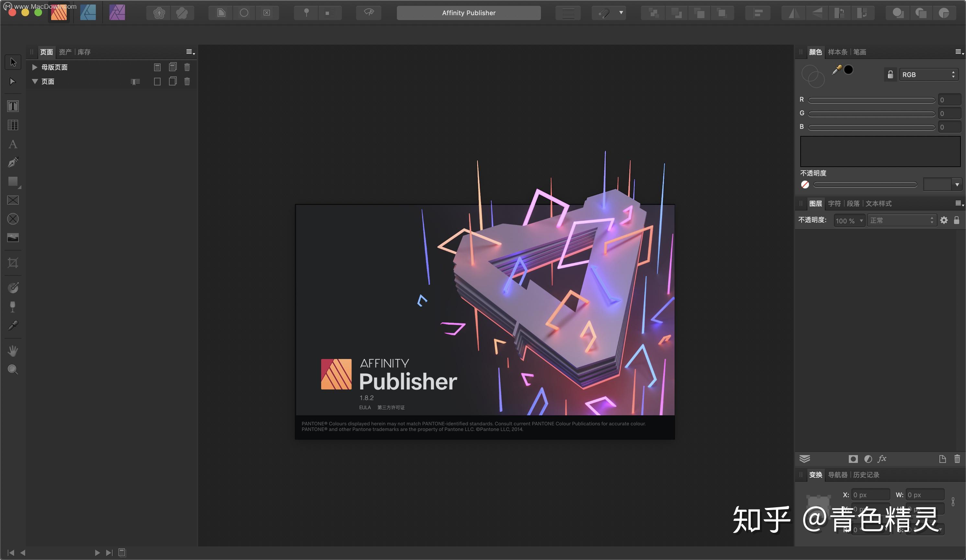Click edit all layers stack icon
The height and width of the screenshot is (560, 966).
(x=804, y=459)
